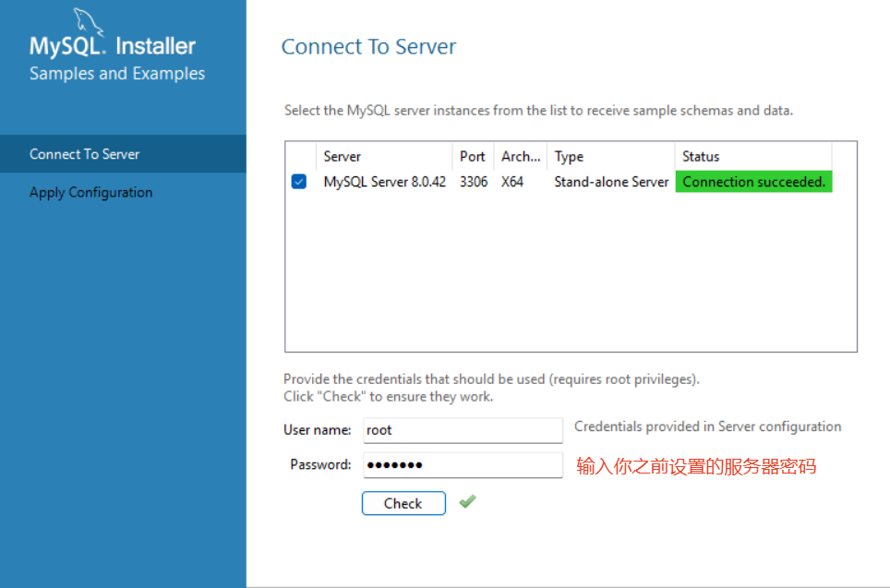Click the Connect To Server page heading
The image size is (890, 588).
pos(369,46)
